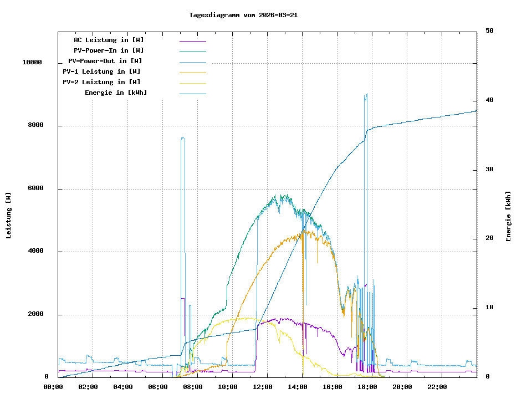Select the 'PV-Power-In in [W]' legend label
The image size is (532, 399).
pyautogui.click(x=109, y=50)
